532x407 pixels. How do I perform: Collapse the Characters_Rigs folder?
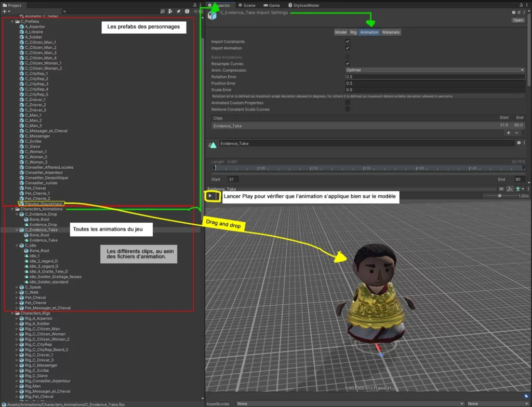click(x=12, y=314)
